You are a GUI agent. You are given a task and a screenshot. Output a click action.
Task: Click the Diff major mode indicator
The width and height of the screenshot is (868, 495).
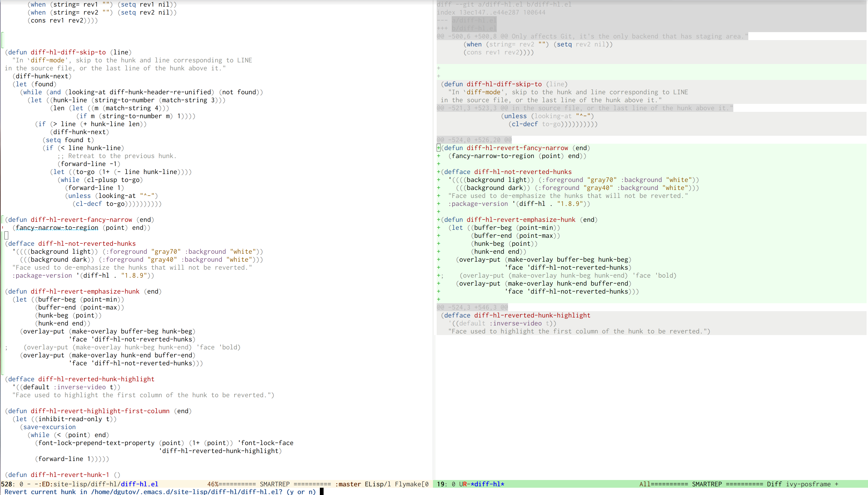coord(774,484)
